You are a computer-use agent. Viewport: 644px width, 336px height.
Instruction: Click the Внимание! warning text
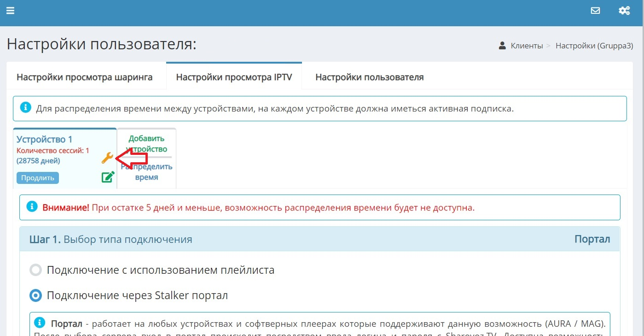[x=66, y=207]
